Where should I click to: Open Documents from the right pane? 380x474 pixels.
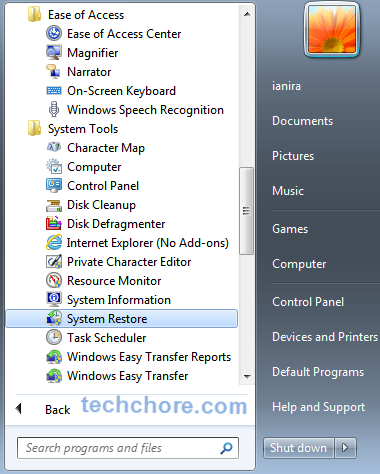tap(302, 121)
